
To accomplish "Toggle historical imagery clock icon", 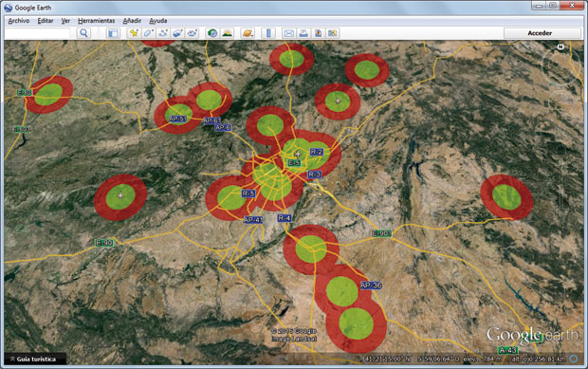I will click(x=212, y=33).
